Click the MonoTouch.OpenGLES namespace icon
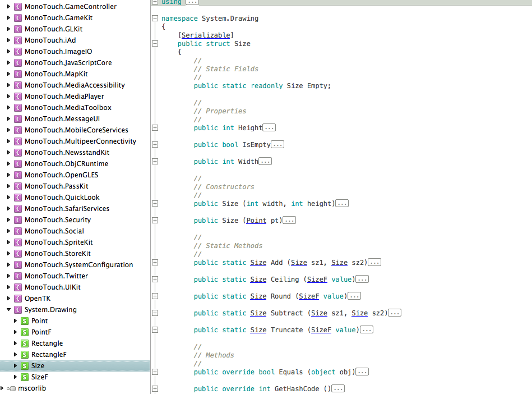Screen dimensions: 532x394 18,175
